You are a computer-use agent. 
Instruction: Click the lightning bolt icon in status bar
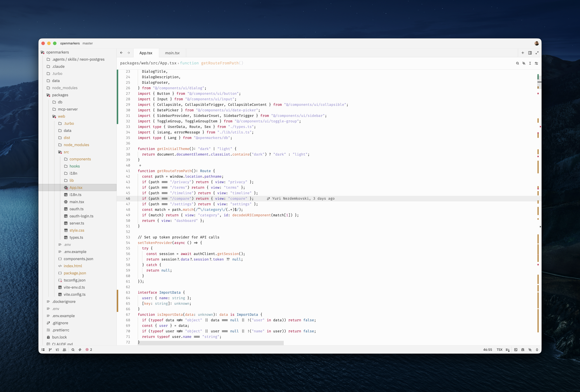[80, 350]
